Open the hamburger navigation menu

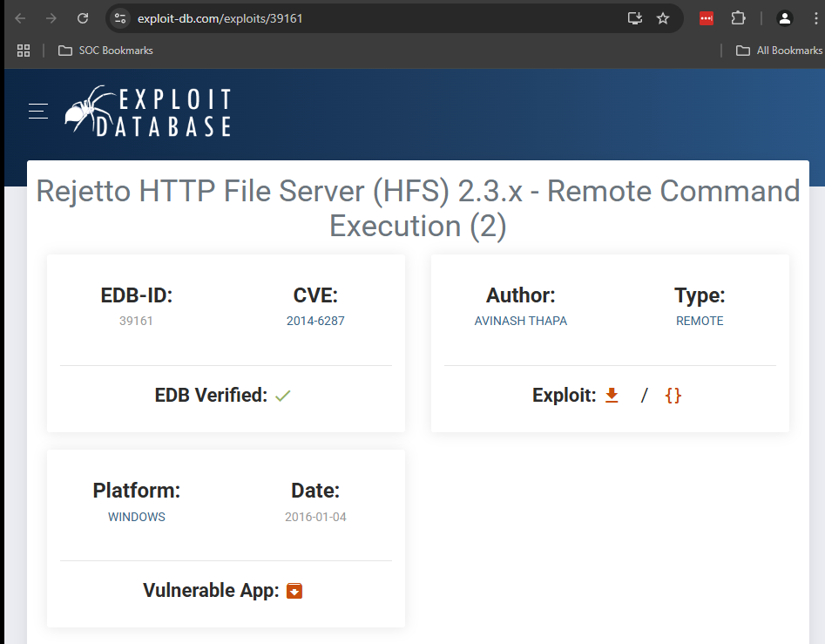(37, 111)
